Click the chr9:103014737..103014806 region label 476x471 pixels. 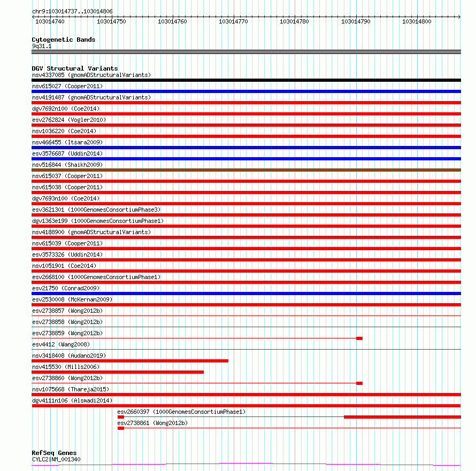(72, 11)
